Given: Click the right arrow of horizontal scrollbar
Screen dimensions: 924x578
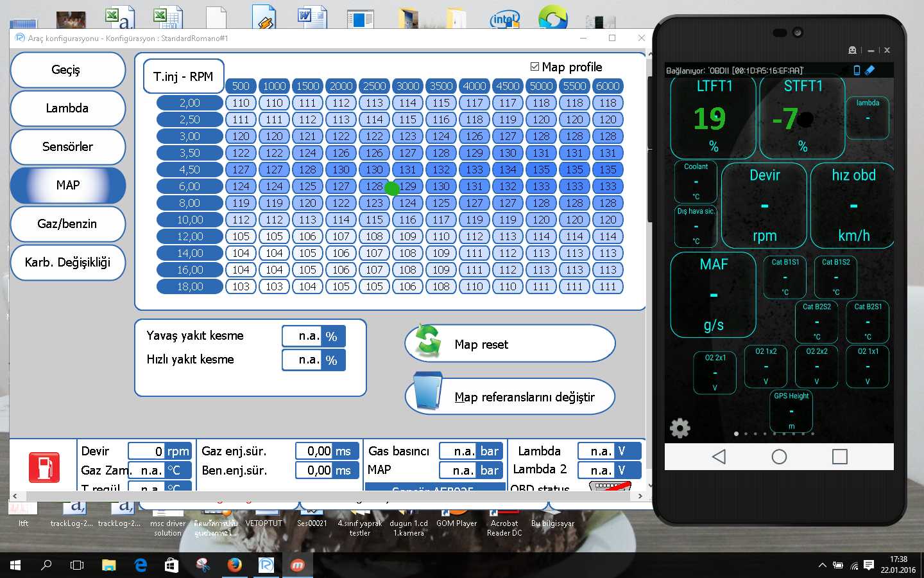Looking at the screenshot, I should tap(640, 496).
